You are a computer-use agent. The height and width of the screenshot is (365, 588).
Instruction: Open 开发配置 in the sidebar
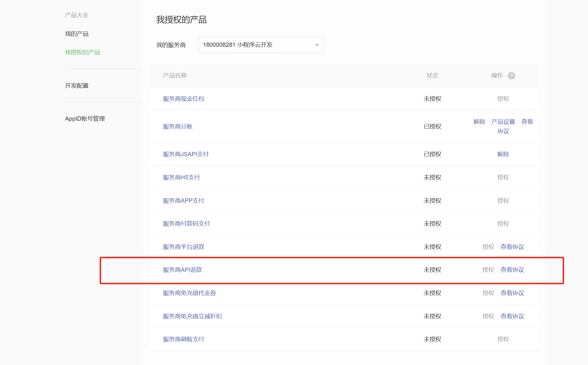[x=77, y=86]
